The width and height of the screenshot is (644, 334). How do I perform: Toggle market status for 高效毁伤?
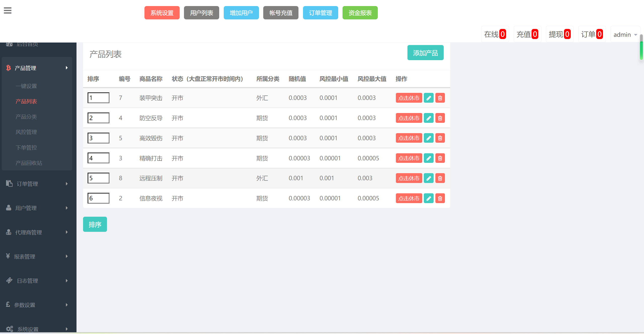[408, 138]
